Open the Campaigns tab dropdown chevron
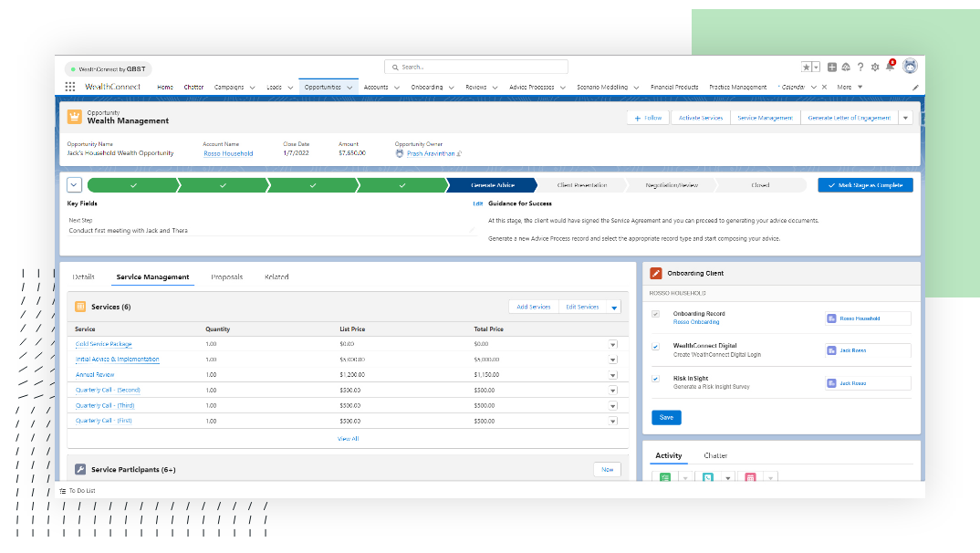Image resolution: width=980 pixels, height=553 pixels. pyautogui.click(x=253, y=88)
